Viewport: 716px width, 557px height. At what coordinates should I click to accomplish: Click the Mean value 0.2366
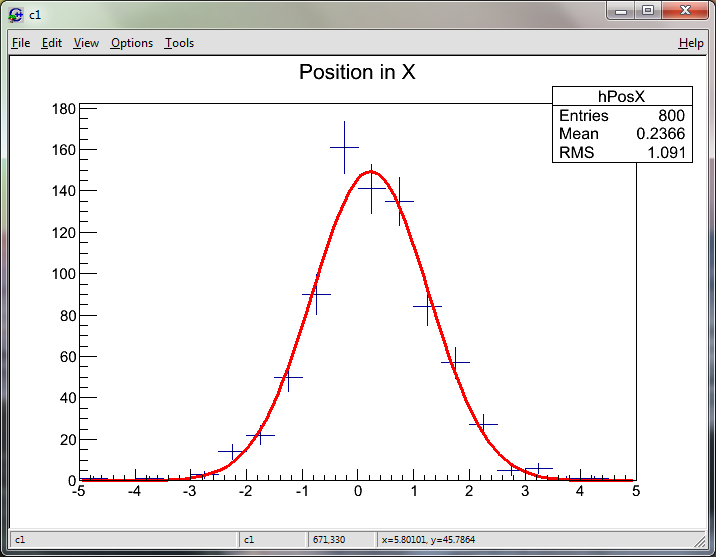click(x=660, y=134)
